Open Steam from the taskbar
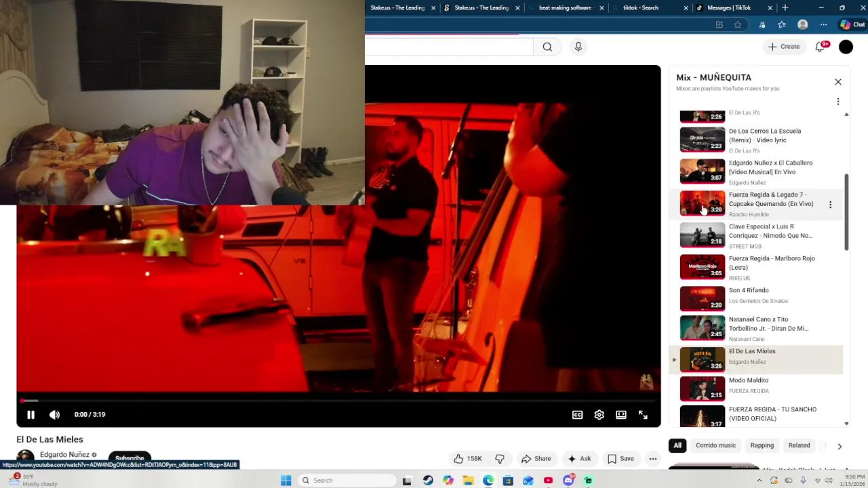This screenshot has height=488, width=868. [x=428, y=481]
